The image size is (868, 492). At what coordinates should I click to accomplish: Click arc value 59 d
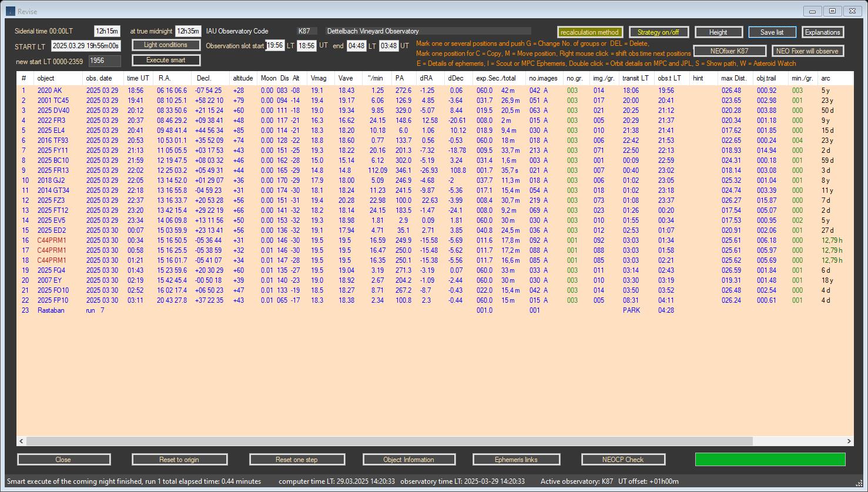pyautogui.click(x=828, y=160)
